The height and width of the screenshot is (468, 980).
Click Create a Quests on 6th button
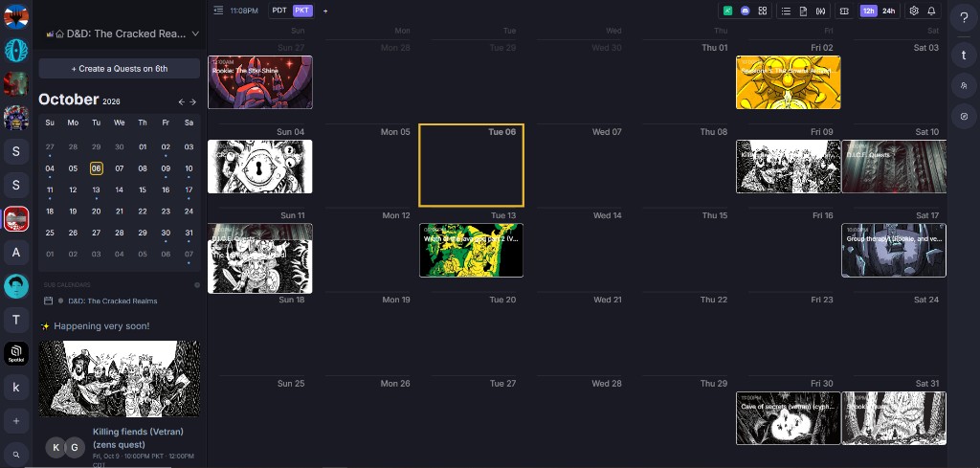click(120, 69)
